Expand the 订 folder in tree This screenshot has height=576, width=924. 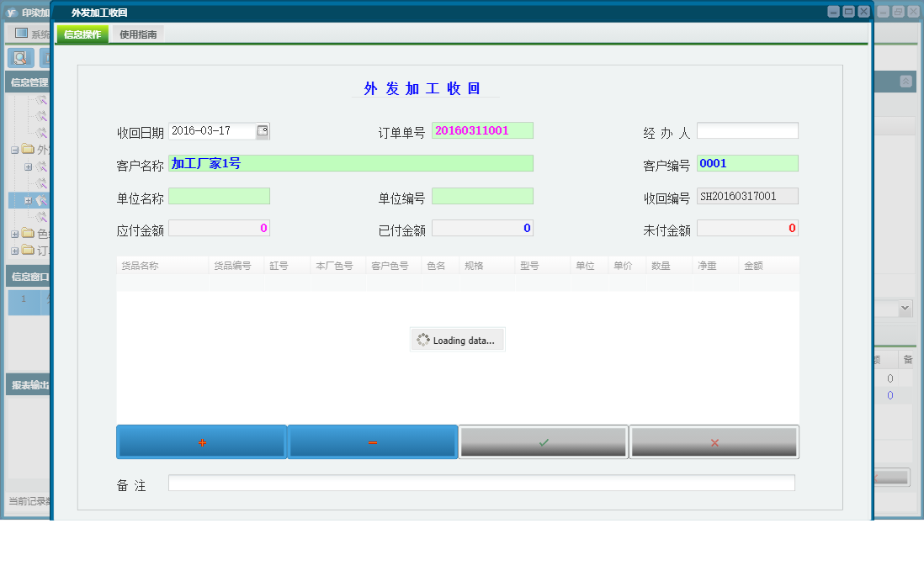point(14,251)
